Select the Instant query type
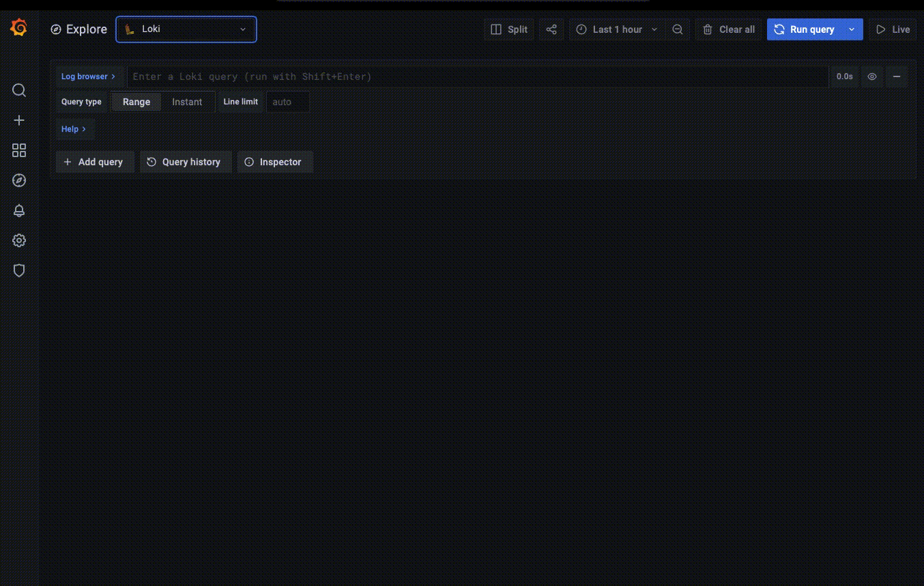Viewport: 924px width, 586px height. click(x=186, y=101)
